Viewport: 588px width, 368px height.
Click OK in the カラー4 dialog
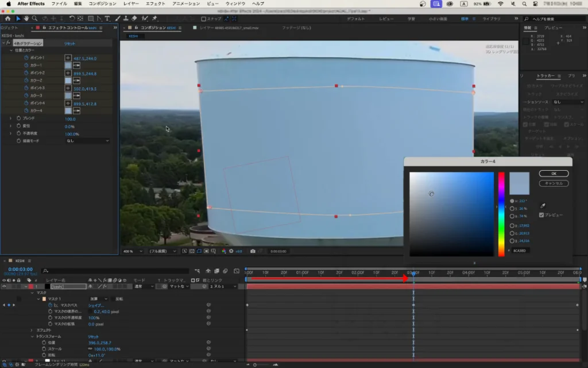click(x=554, y=174)
